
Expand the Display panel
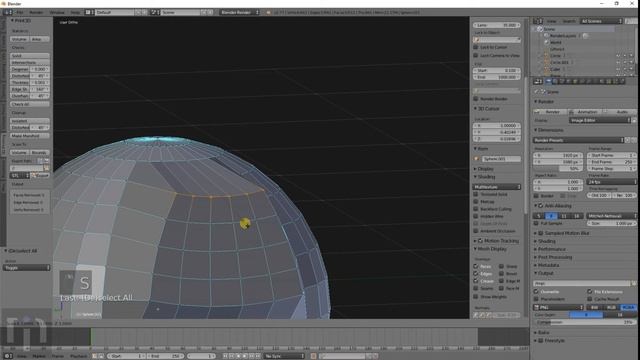point(484,169)
